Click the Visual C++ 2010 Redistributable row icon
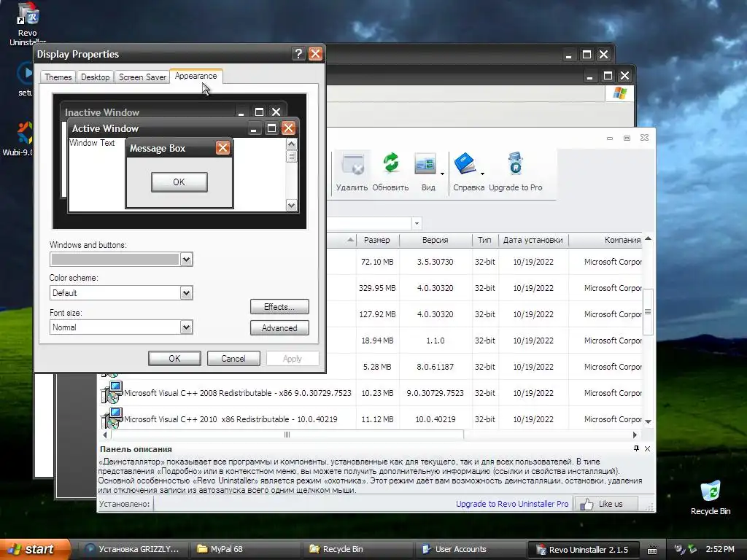 point(112,419)
